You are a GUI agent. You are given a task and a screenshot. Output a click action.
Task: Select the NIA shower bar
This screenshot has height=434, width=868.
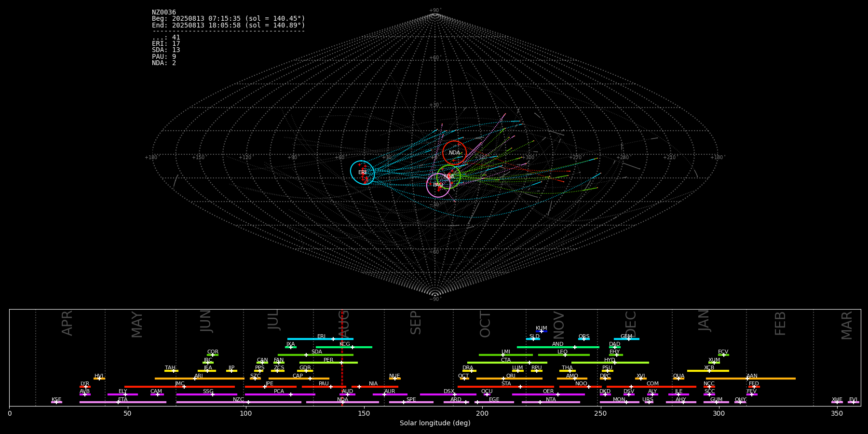pyautogui.click(x=375, y=387)
